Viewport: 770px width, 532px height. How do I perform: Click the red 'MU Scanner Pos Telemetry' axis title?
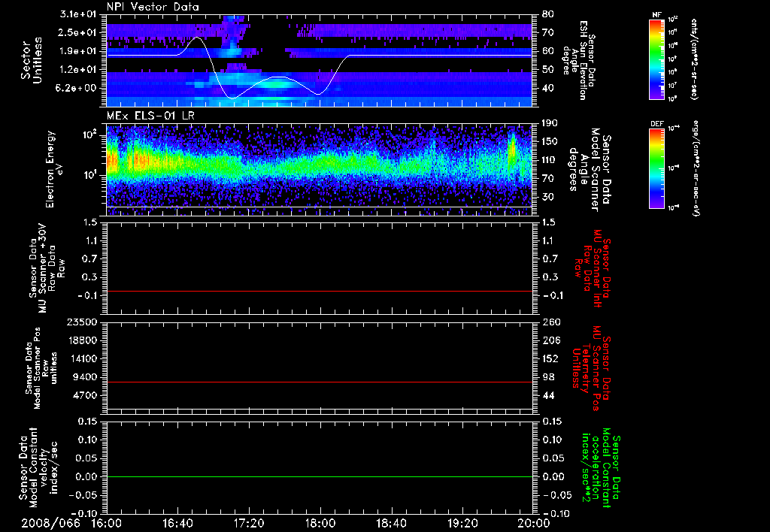[x=591, y=368]
